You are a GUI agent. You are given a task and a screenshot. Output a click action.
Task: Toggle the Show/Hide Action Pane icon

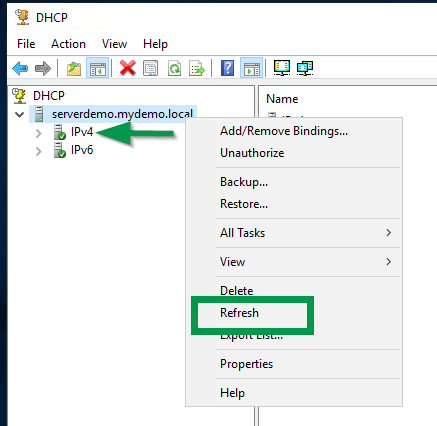[251, 68]
